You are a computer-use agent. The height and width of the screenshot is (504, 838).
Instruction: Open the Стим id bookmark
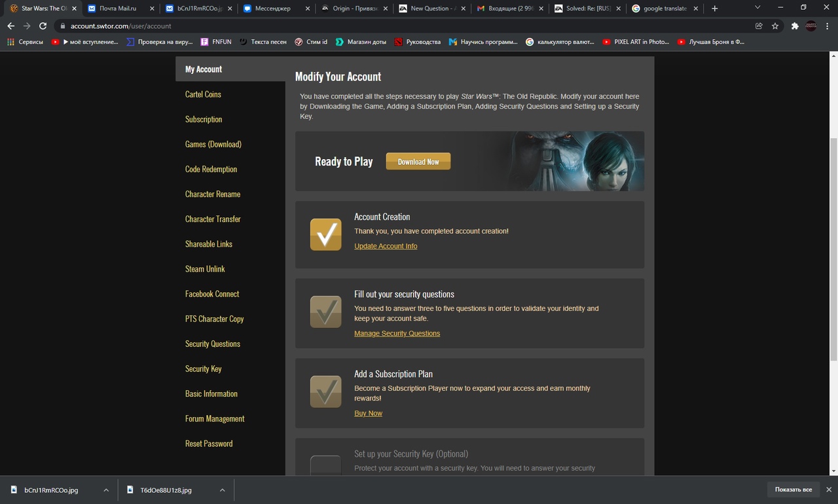tap(311, 42)
